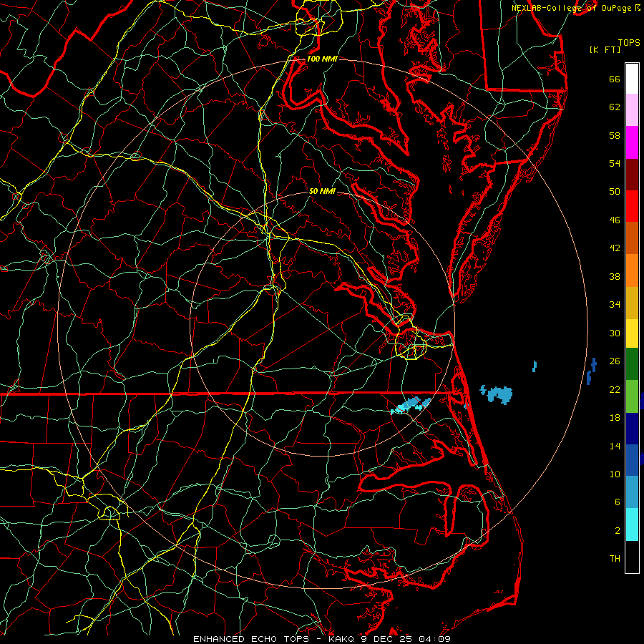Click the large offshore light-blue echo blob
Image resolution: width=644 pixels, height=644 pixels.
click(x=499, y=394)
